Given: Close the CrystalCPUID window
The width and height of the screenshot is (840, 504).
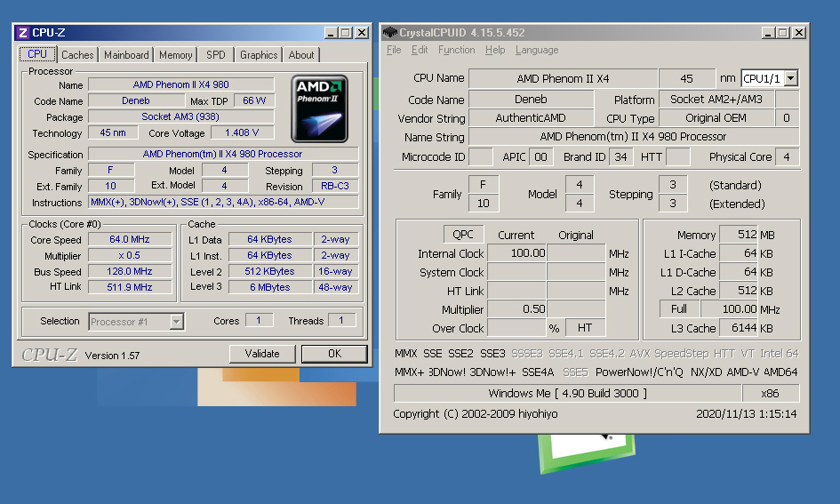Looking at the screenshot, I should (798, 33).
